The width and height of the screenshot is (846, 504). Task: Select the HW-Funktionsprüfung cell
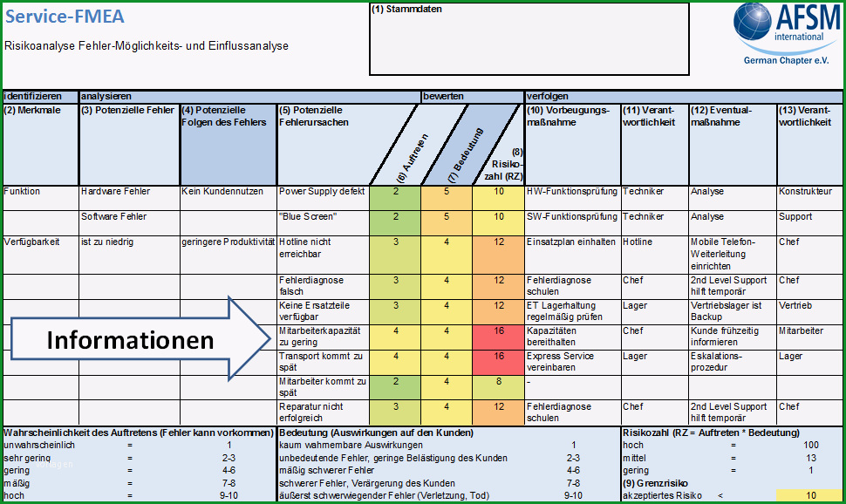pyautogui.click(x=573, y=198)
